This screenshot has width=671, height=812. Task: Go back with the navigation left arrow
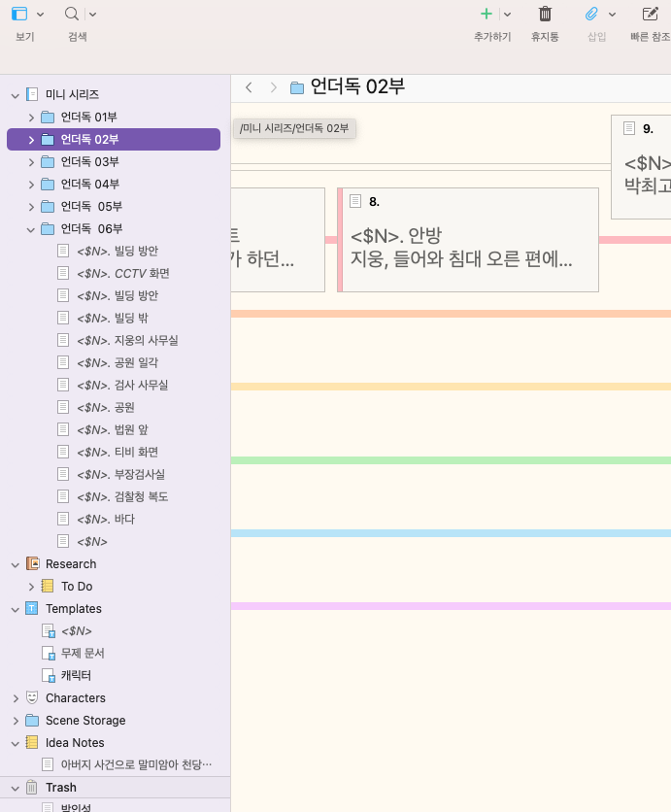[x=249, y=87]
